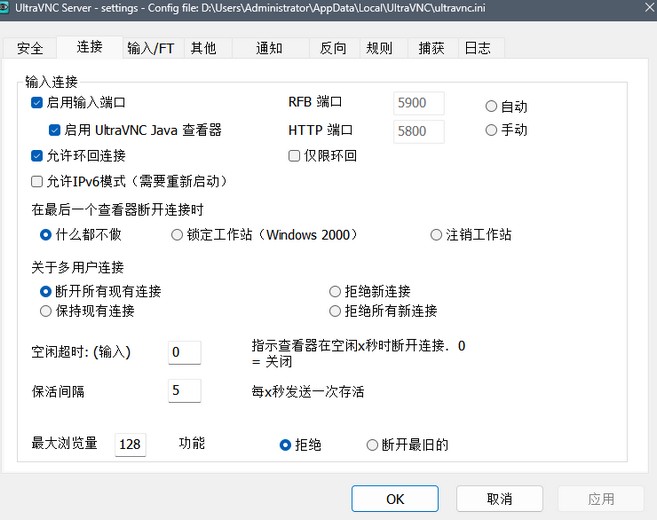Switch to the 安全 tab
Screen dimensions: 657x520
pyautogui.click(x=30, y=48)
